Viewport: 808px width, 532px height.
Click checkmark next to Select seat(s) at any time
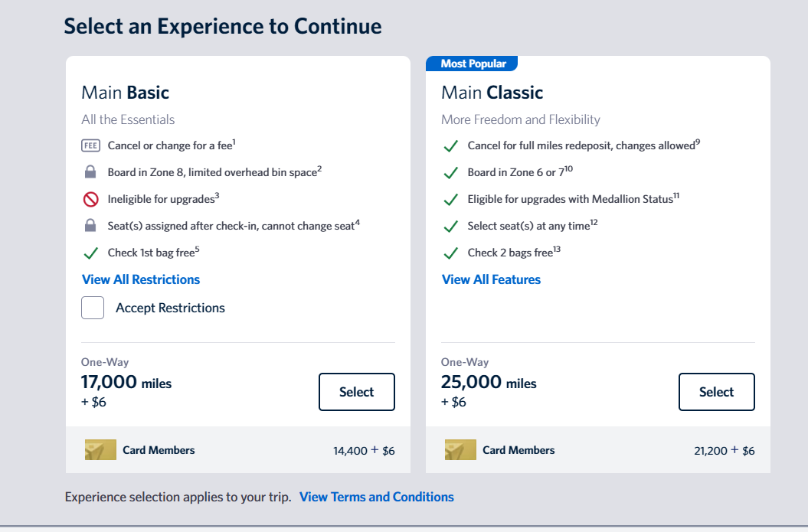(x=451, y=227)
